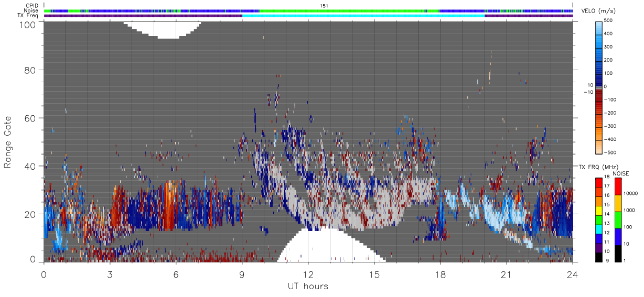Click velocity scale label "200"
644x297 pixels.
(608, 60)
